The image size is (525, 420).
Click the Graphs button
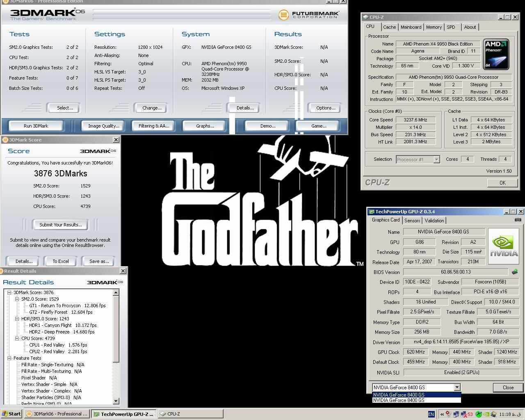[x=205, y=126]
